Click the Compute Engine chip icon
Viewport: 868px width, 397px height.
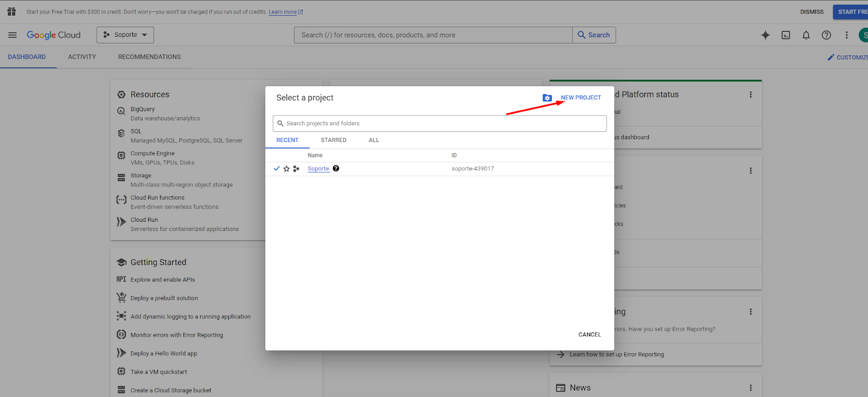click(122, 156)
